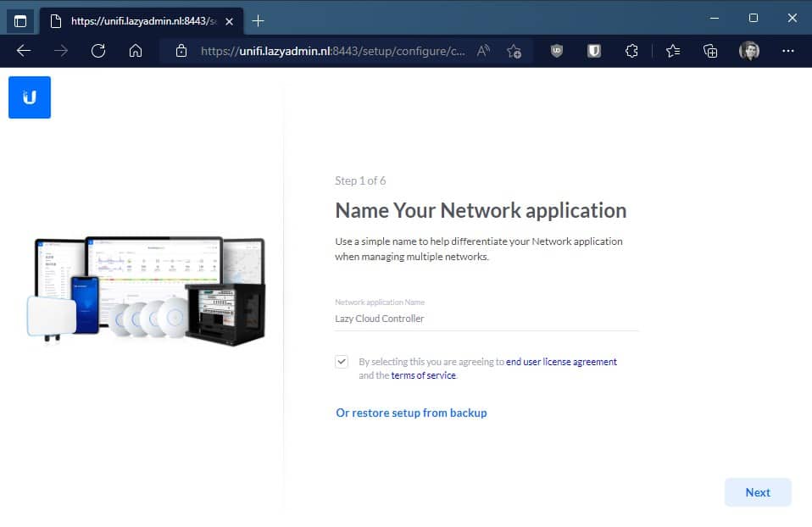Minimize the browser window

715,18
